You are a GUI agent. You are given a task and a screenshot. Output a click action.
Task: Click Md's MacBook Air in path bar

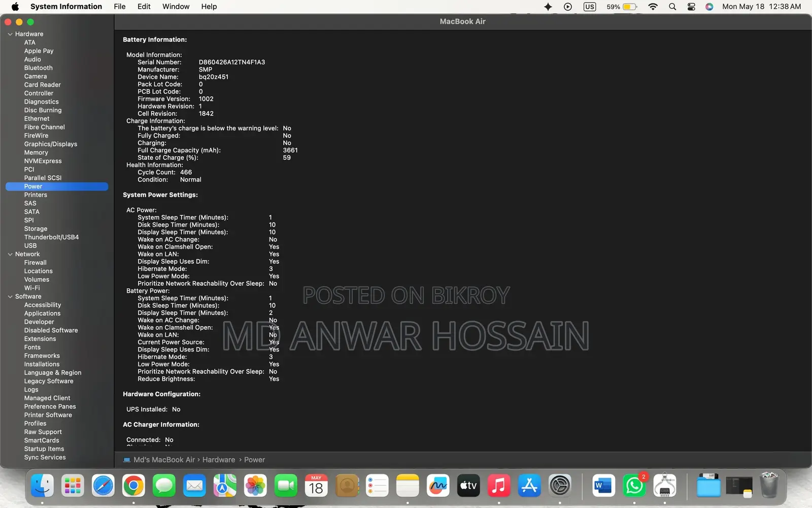point(164,460)
